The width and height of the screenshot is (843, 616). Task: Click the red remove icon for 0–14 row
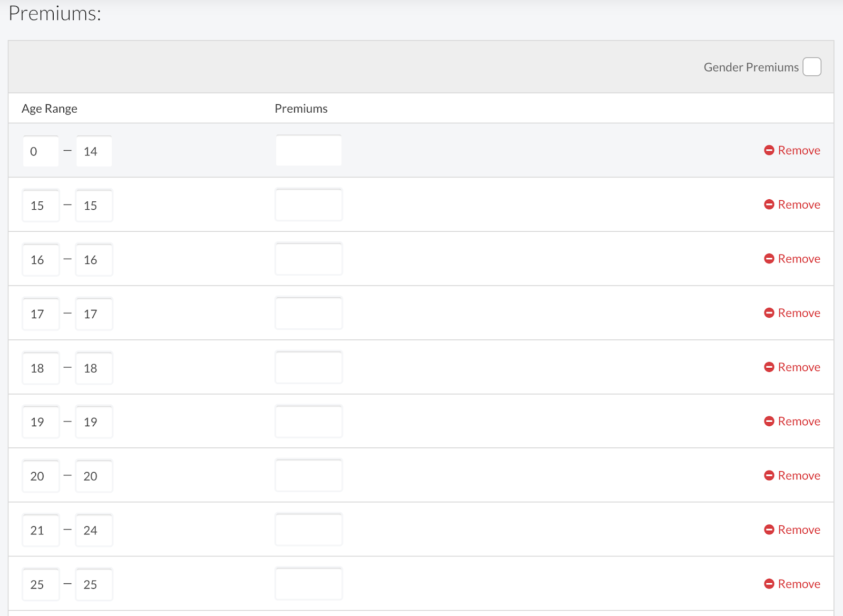pyautogui.click(x=769, y=150)
